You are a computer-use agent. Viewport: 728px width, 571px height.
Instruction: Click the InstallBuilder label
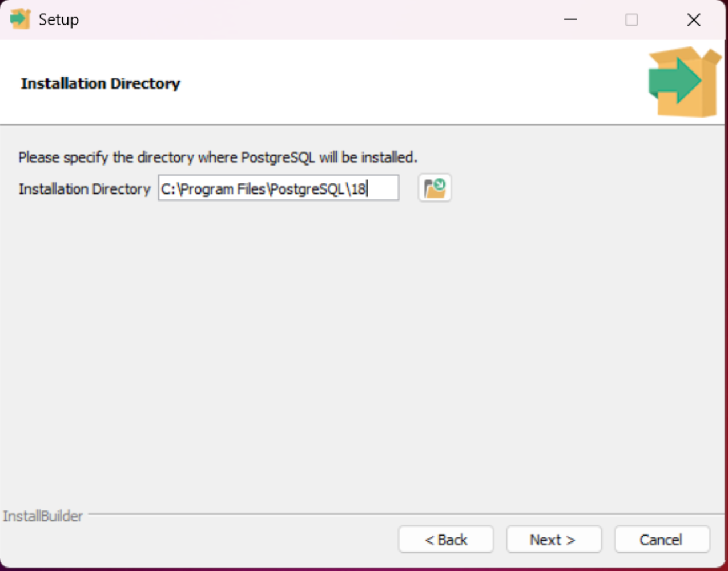pos(43,516)
